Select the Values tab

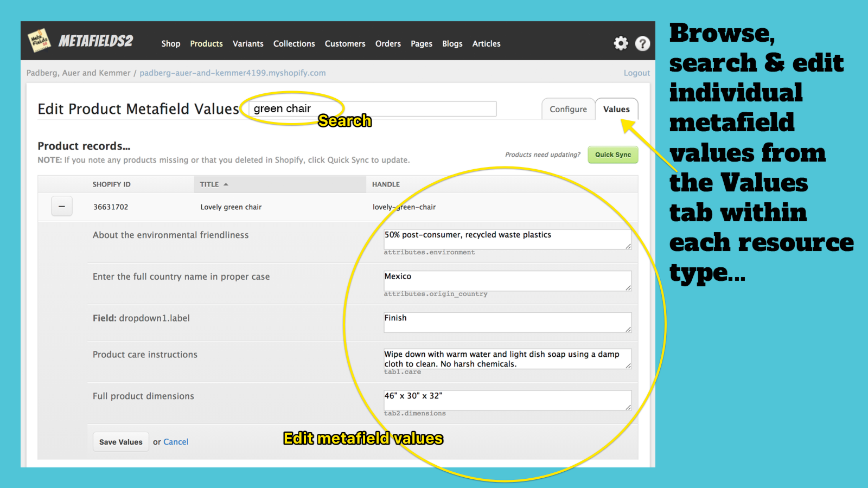[x=616, y=108]
